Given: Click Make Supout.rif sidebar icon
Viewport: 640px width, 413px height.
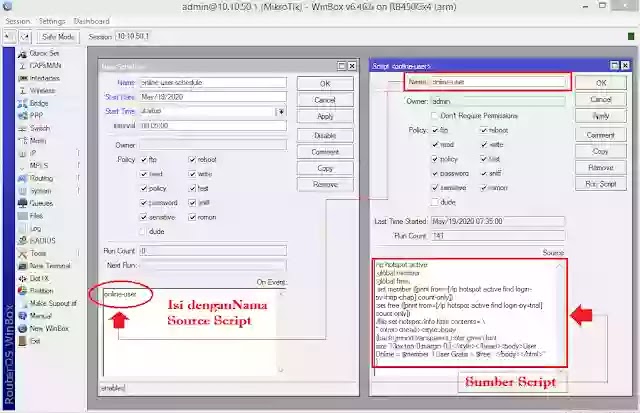Looking at the screenshot, I should click(x=22, y=303).
